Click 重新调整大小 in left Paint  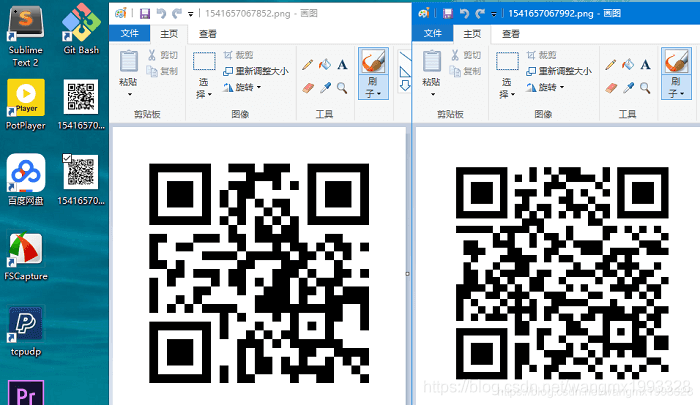pyautogui.click(x=256, y=71)
